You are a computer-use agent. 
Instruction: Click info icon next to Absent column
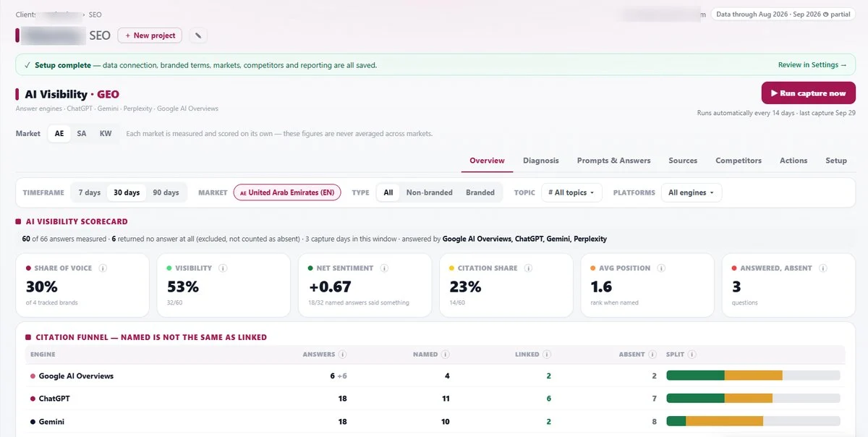[x=652, y=355]
